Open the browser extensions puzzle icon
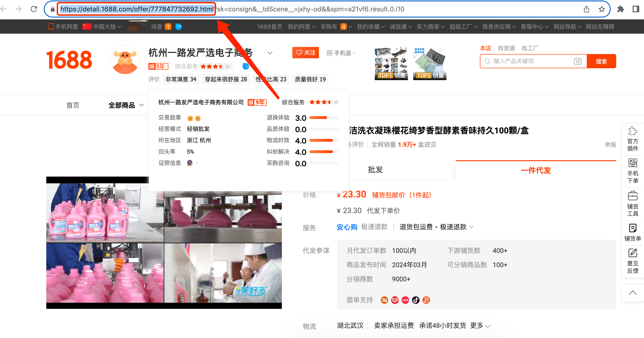Viewport: 644px width, 338px height. pos(620,9)
